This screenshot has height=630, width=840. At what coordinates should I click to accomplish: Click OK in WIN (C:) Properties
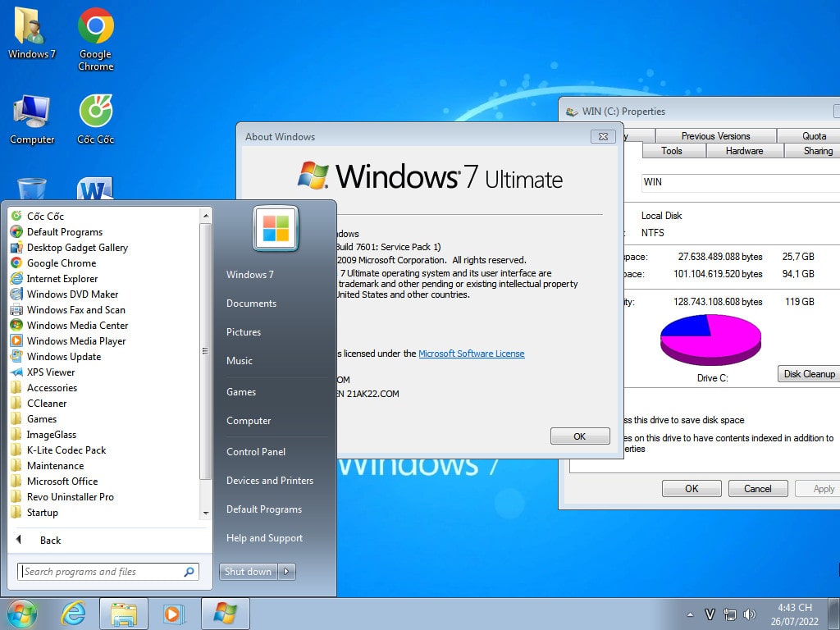click(692, 489)
